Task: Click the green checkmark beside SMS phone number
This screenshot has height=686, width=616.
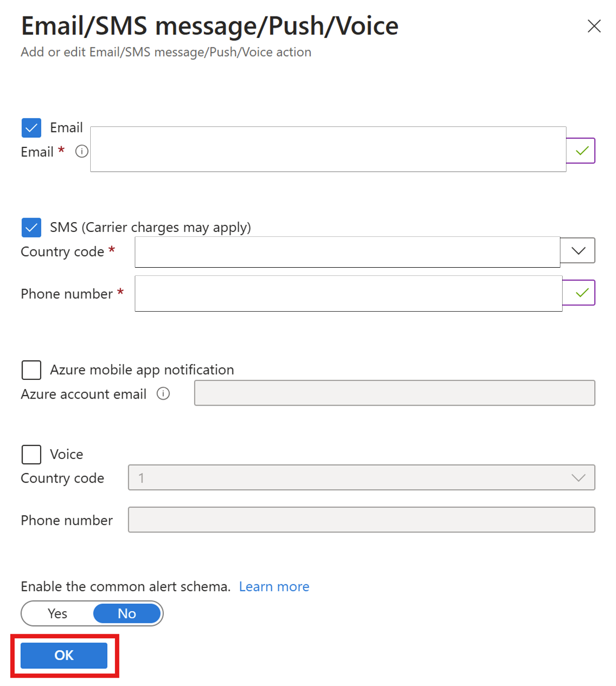Action: 581,293
